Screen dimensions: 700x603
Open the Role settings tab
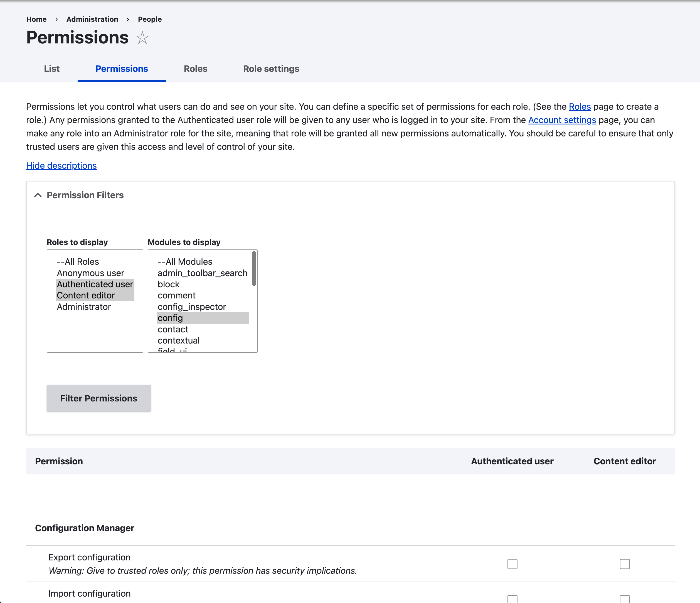point(271,68)
